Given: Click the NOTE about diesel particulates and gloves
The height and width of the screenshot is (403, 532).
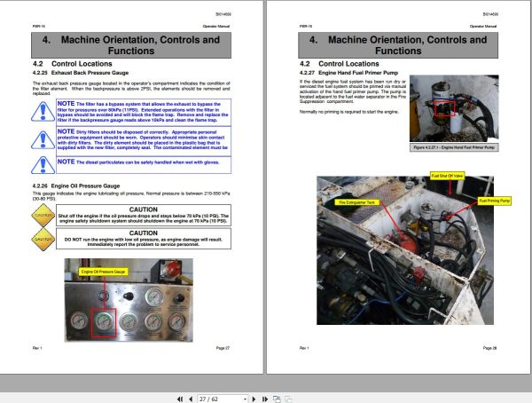Looking at the screenshot, I should [x=144, y=165].
